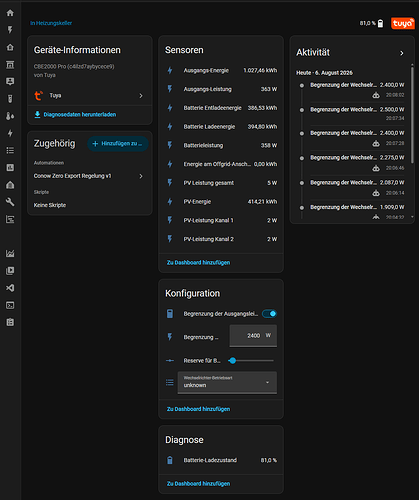The image size is (419, 500).
Task: Open the Tuya integration entry
Action: click(90, 96)
